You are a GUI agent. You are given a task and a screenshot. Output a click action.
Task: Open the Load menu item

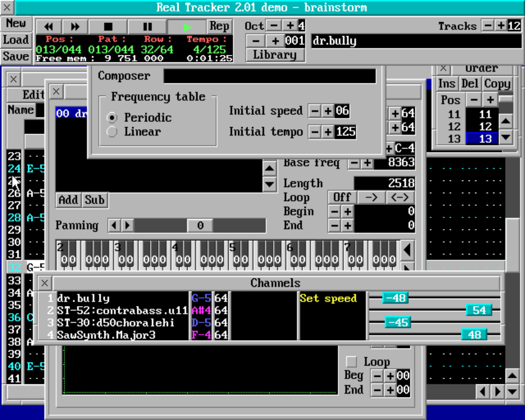click(x=16, y=40)
